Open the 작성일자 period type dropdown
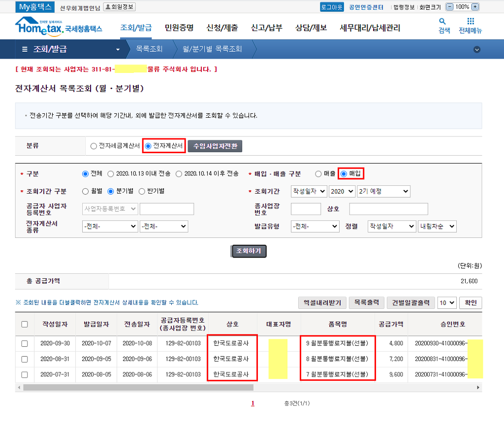Image resolution: width=504 pixels, height=431 pixels. coord(309,192)
